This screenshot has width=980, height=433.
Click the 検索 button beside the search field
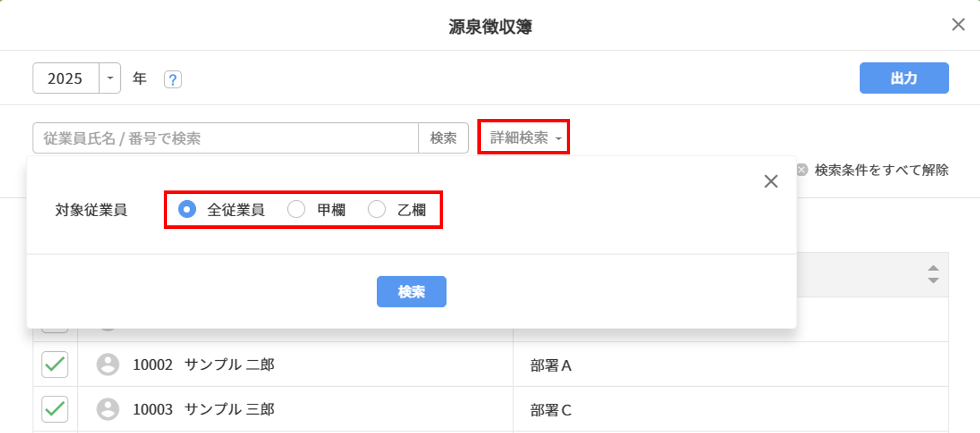coord(443,138)
